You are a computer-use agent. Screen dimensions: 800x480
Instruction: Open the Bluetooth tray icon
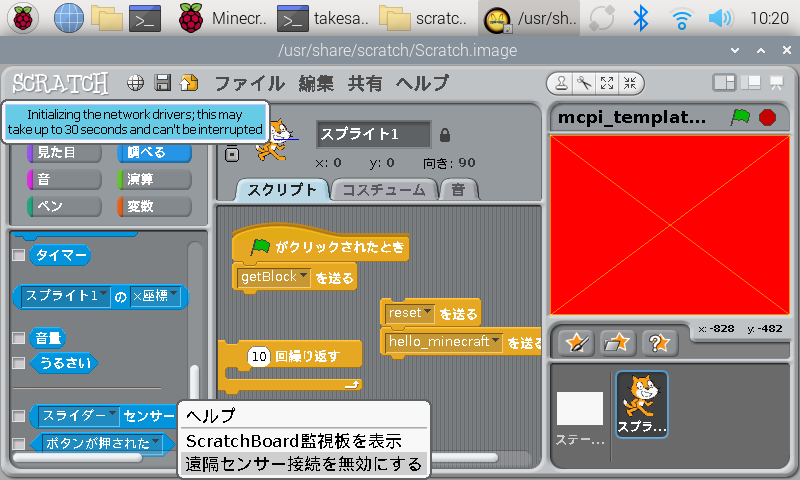click(641, 18)
